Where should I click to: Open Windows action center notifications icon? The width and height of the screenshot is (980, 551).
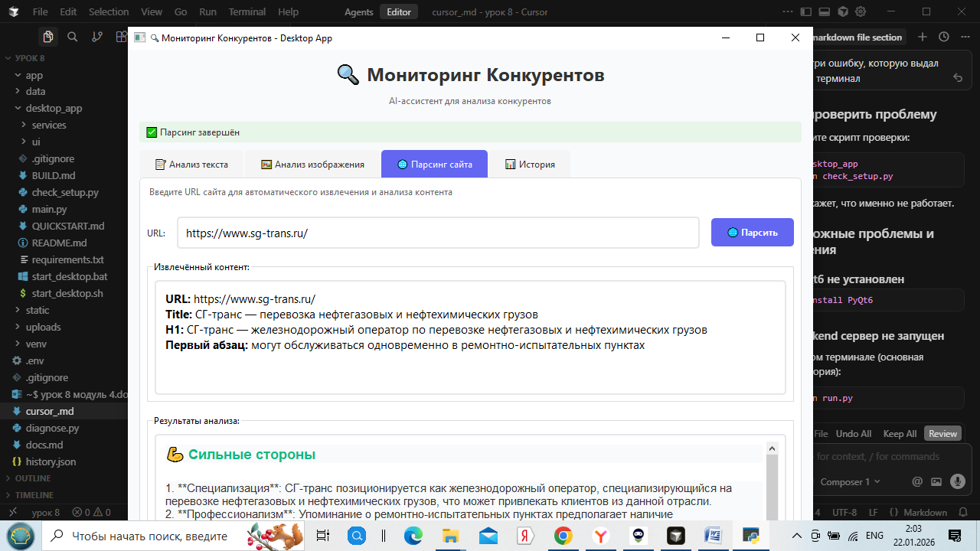(955, 536)
